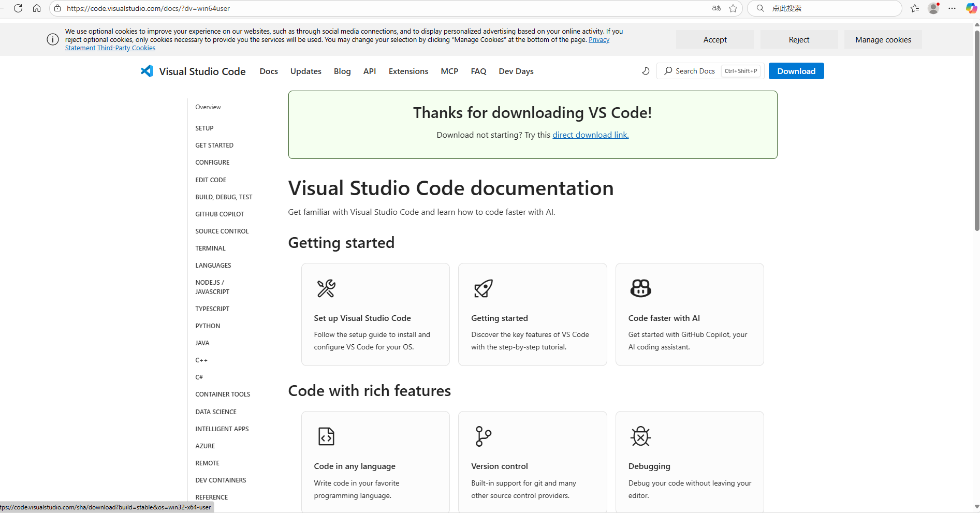This screenshot has width=980, height=513.
Task: Add this page to favorites star
Action: pyautogui.click(x=733, y=8)
